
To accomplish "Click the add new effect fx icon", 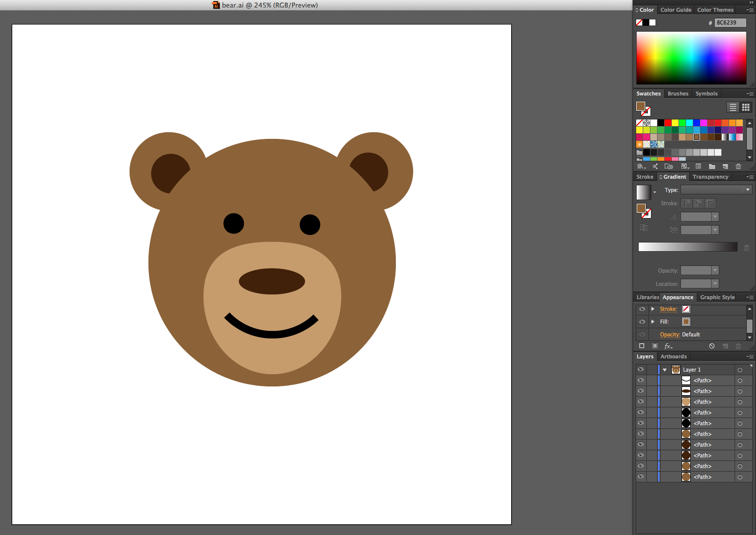I will point(668,346).
